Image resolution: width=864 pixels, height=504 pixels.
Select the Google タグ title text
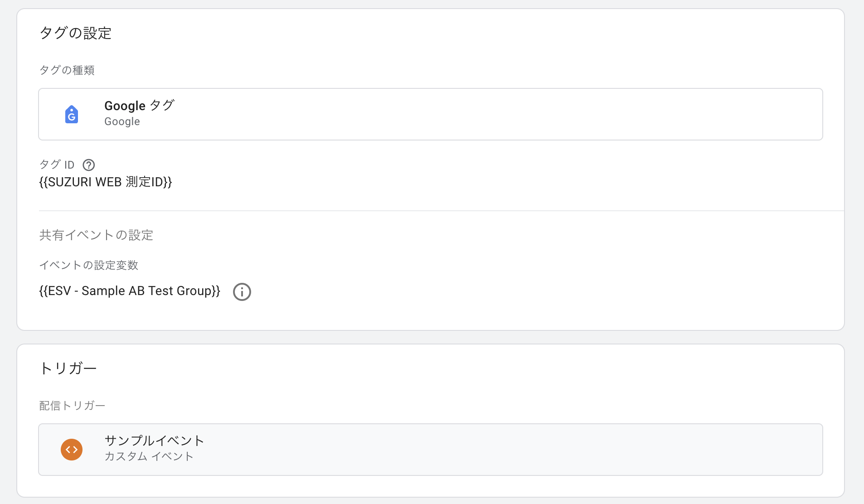tap(139, 106)
